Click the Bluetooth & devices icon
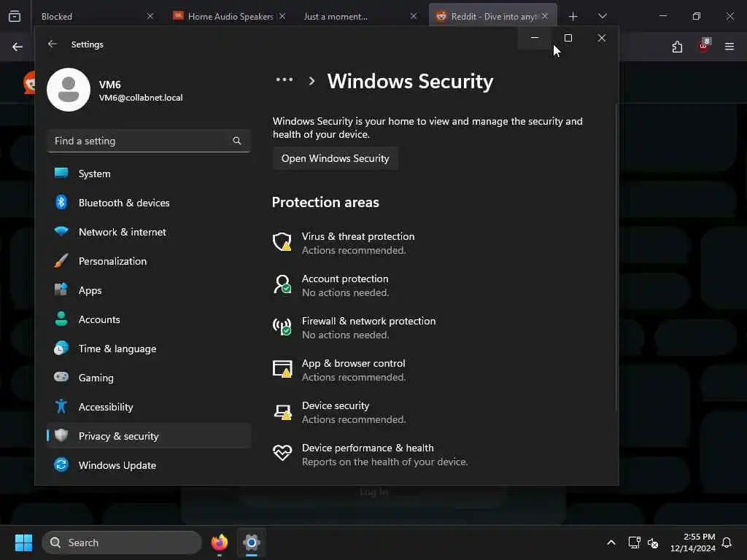 point(61,203)
